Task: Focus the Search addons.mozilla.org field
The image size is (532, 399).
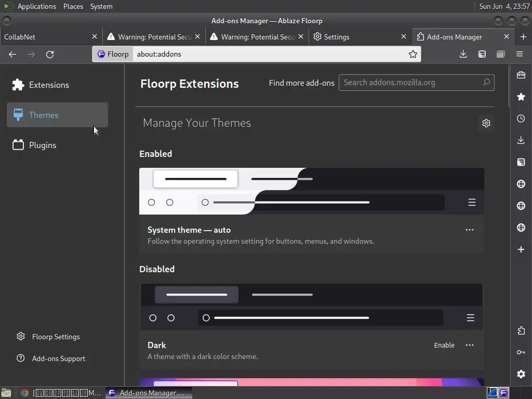Action: click(x=416, y=83)
